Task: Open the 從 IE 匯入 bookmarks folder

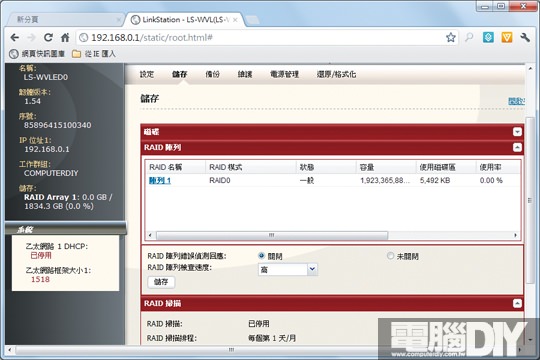Action: (x=94, y=54)
